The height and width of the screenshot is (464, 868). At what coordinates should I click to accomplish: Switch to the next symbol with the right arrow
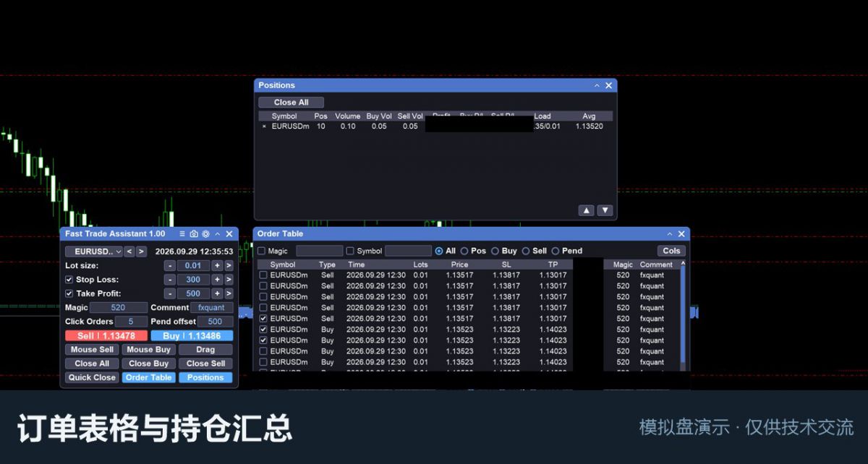pyautogui.click(x=141, y=252)
